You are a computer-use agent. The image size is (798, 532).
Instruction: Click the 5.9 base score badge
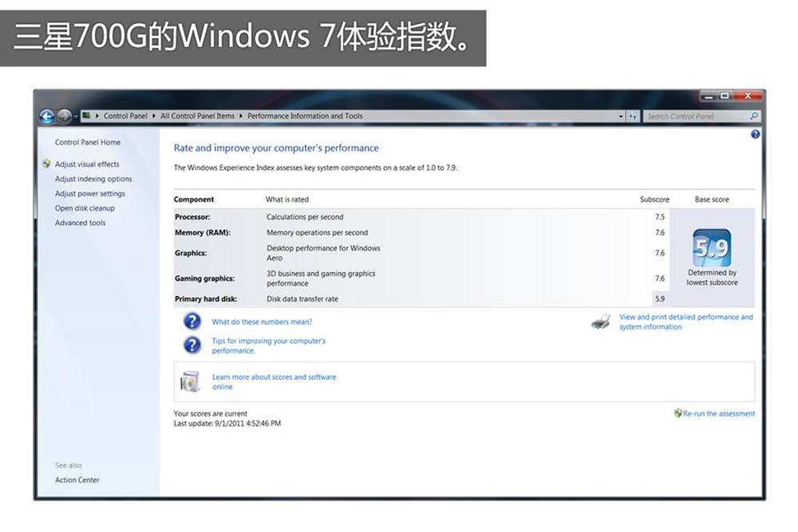[x=712, y=248]
